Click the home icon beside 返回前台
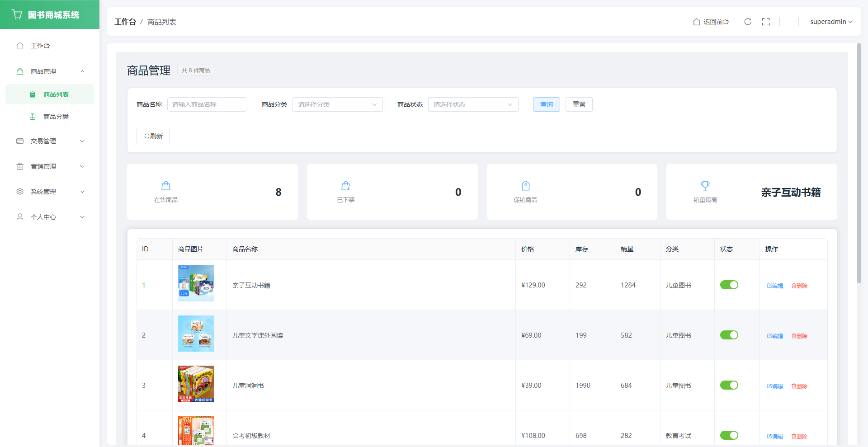Screen dimensions: 868x447 coord(697,22)
